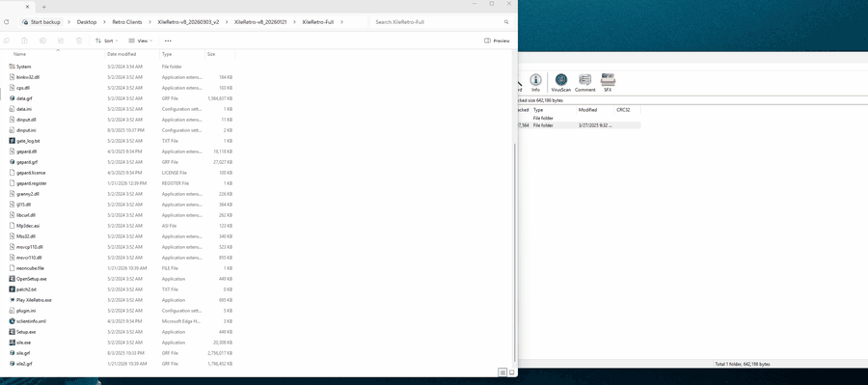Select the cps.dll file name
Image resolution: width=868 pixels, height=385 pixels.
pyautogui.click(x=23, y=88)
